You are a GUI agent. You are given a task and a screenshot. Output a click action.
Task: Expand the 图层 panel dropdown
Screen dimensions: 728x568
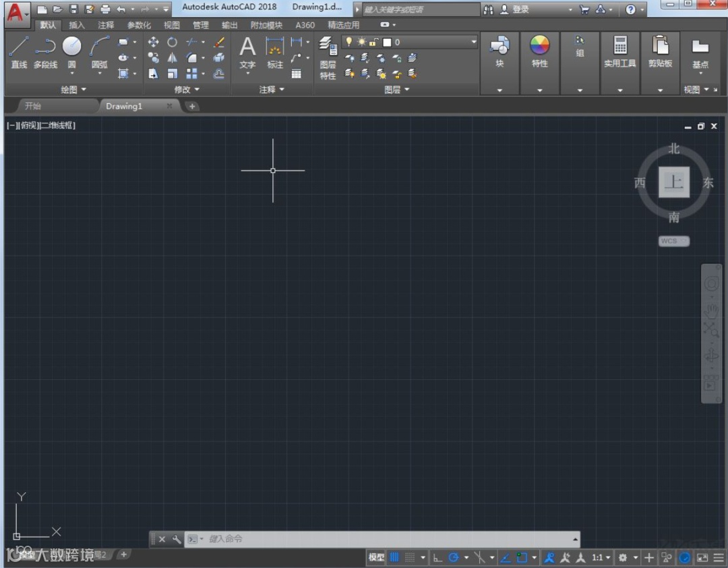[x=397, y=90]
